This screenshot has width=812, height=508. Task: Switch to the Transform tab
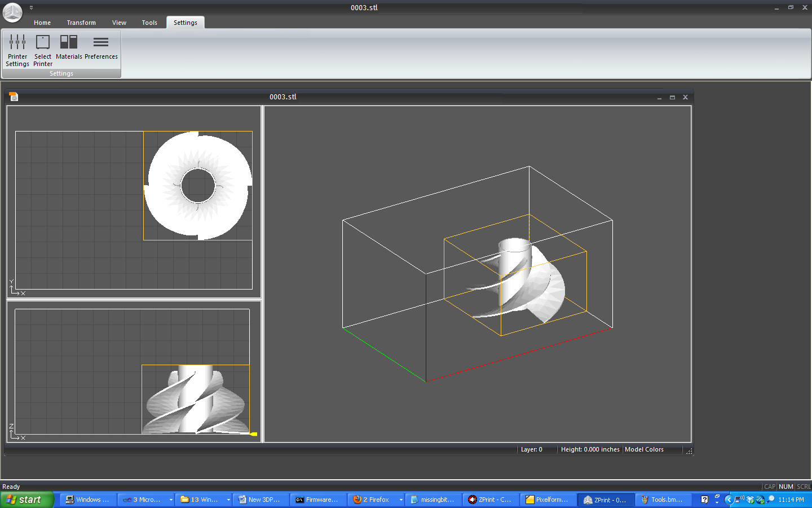pos(81,23)
